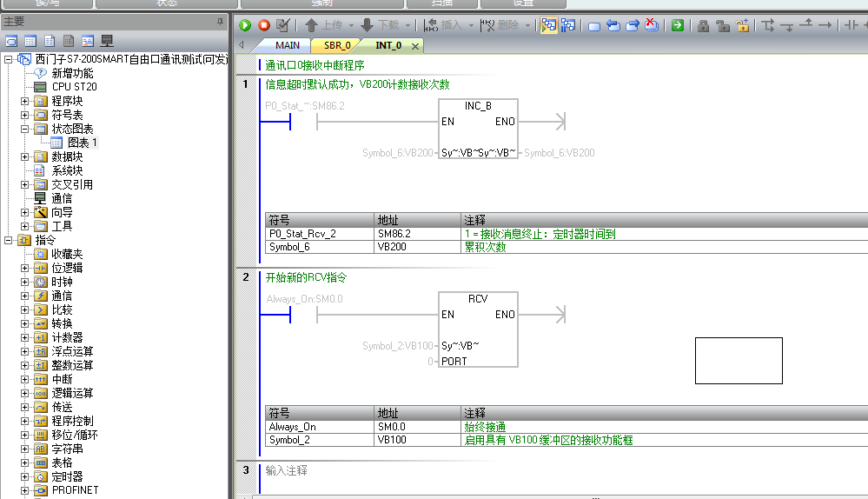
Task: Open the 下载 (Download) dropdown arrow
Action: (x=409, y=26)
